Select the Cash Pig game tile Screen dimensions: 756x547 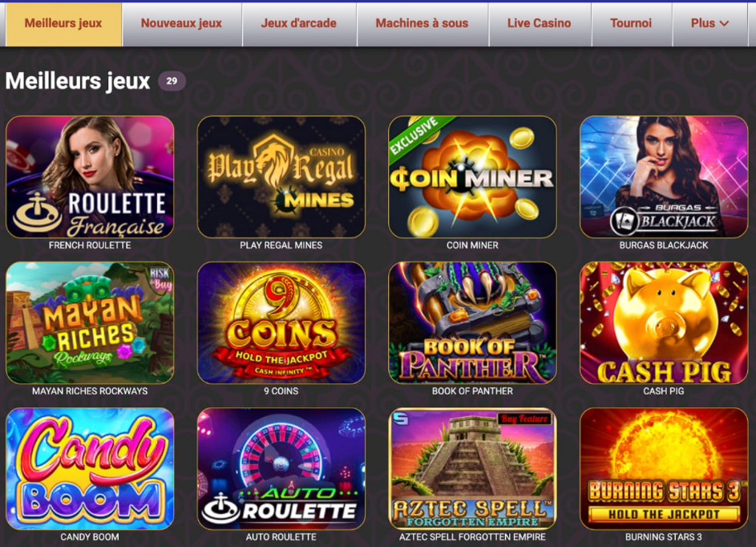(x=664, y=322)
